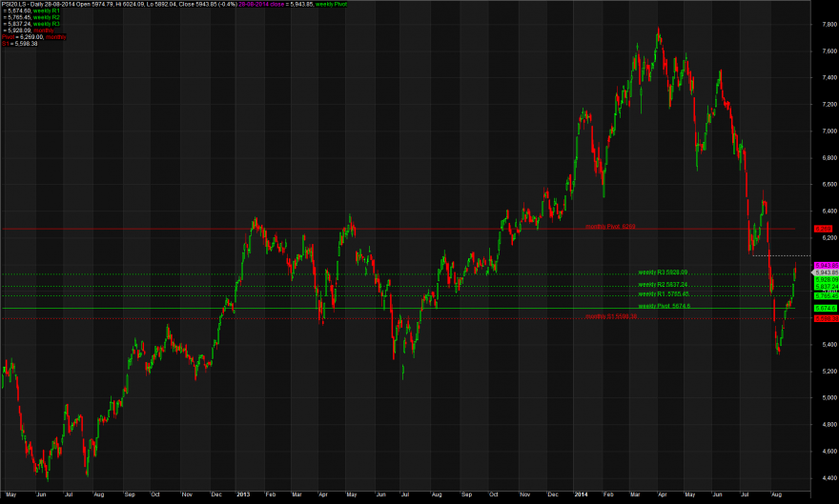
Task: Click the Mar label after 2014 marker
Action: click(635, 494)
